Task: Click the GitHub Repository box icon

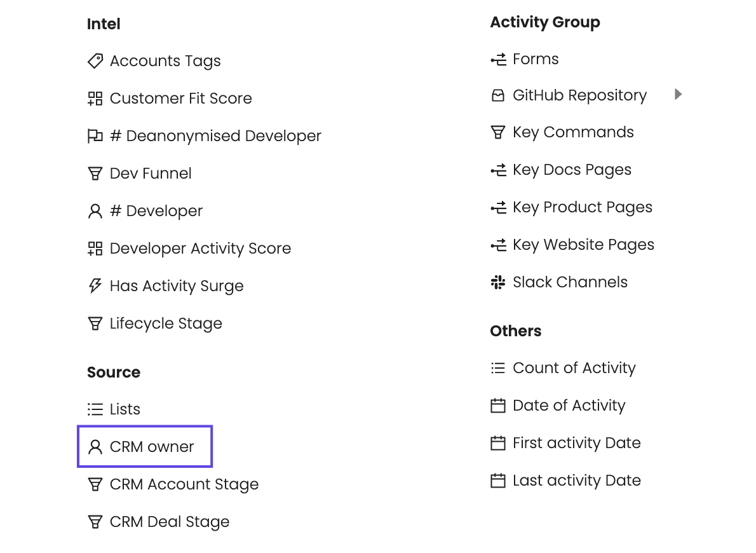Action: 498,95
